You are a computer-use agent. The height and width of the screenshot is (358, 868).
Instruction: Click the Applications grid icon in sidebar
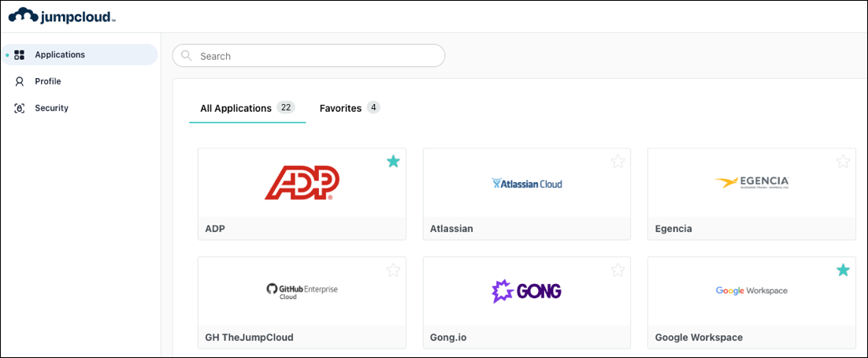click(20, 55)
